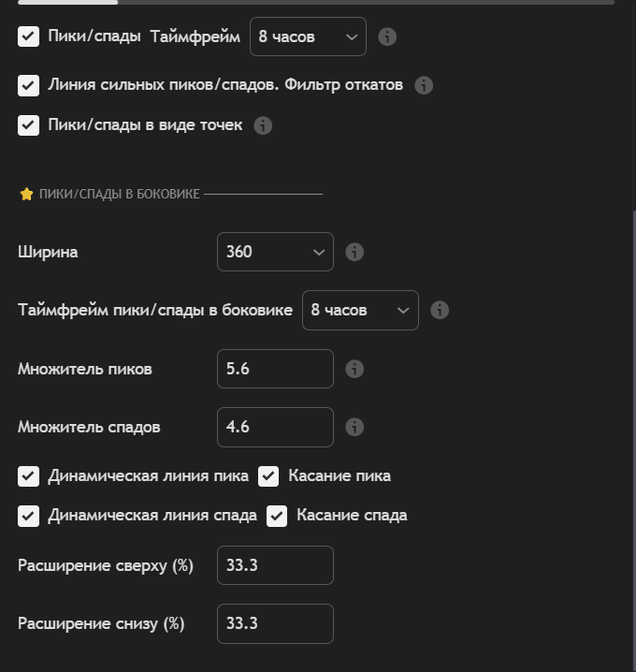Toggle Динамическая линия пика checkbox
Image resolution: width=636 pixels, height=672 pixels.
29,476
